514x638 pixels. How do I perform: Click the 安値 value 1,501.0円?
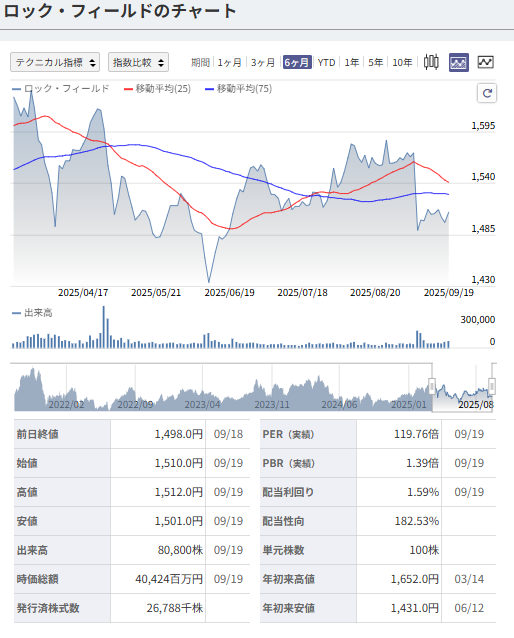pyautogui.click(x=179, y=521)
